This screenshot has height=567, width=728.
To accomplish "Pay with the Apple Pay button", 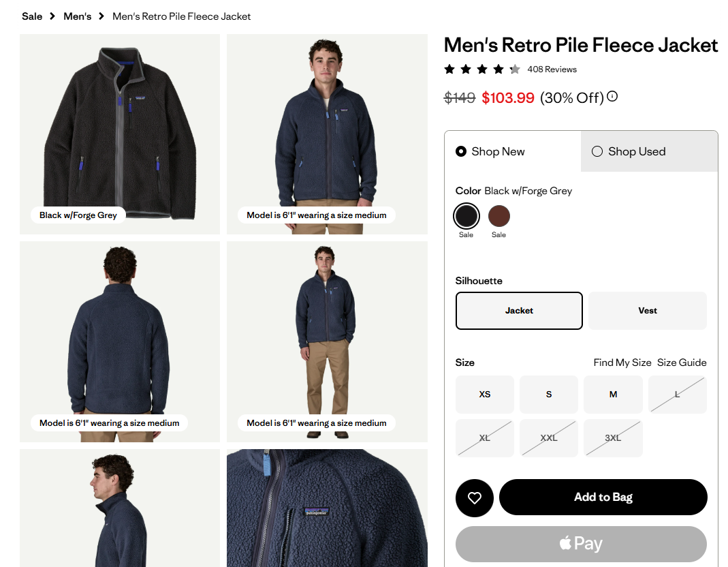I will coord(581,543).
